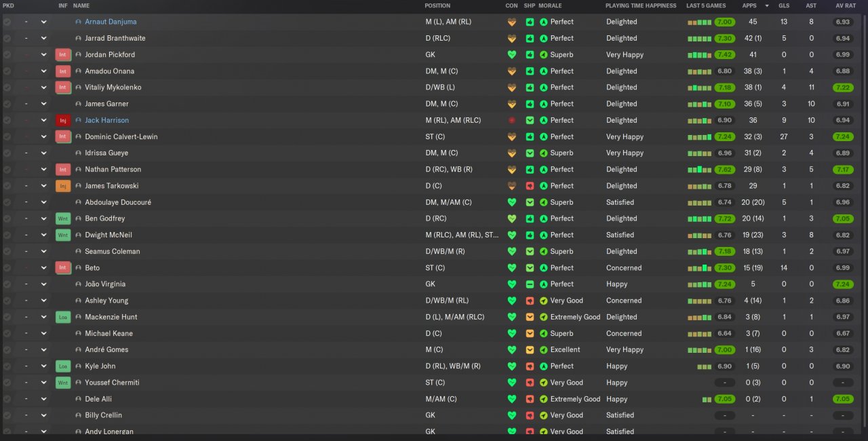The image size is (868, 441).
Task: Tick the selection circle for Dominic Calvert-Lewin
Action: (x=7, y=136)
